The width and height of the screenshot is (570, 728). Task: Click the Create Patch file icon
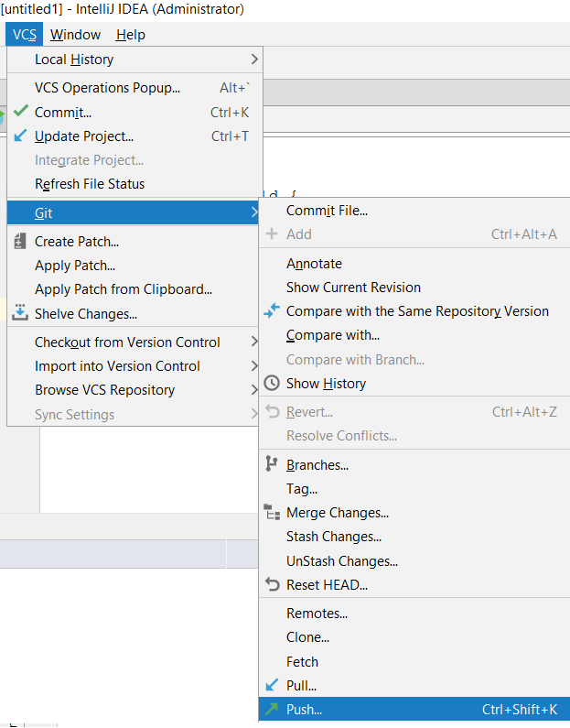(20, 242)
